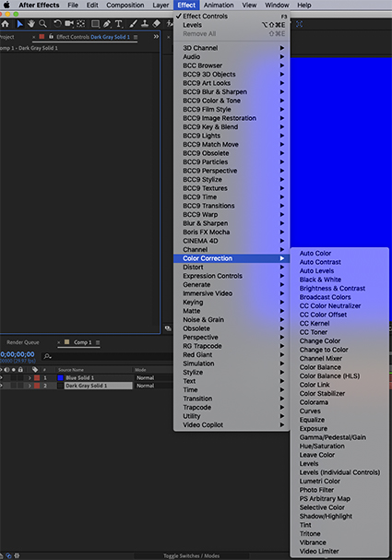
Task: Select the Zoom magnifier tool
Action: click(42, 24)
